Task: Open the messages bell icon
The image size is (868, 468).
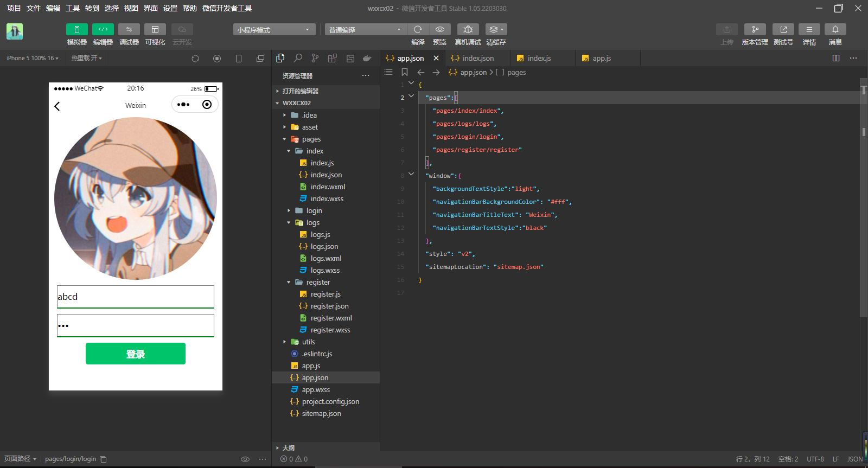Action: (x=835, y=29)
